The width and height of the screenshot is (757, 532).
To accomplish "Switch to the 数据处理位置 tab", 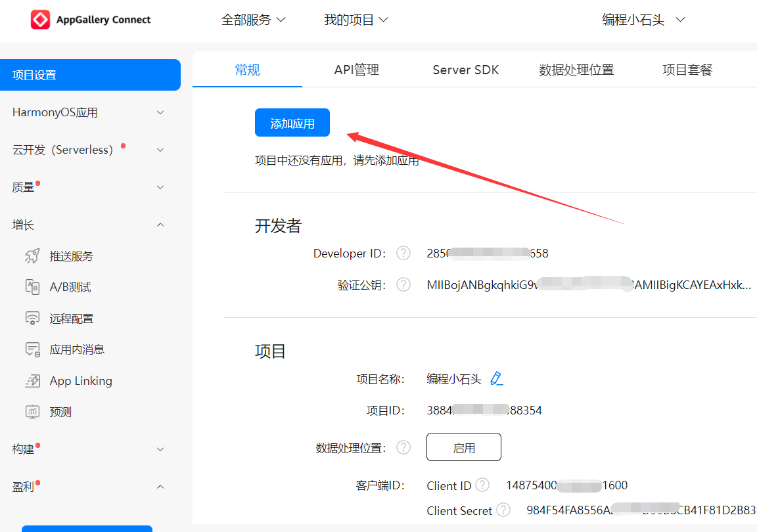I will [576, 70].
